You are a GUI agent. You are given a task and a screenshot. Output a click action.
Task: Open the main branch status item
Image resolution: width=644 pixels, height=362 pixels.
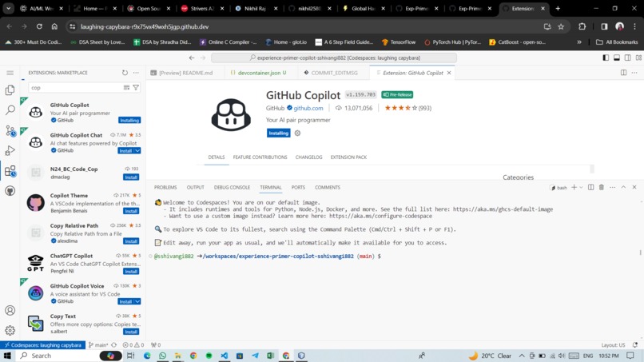coord(98,345)
